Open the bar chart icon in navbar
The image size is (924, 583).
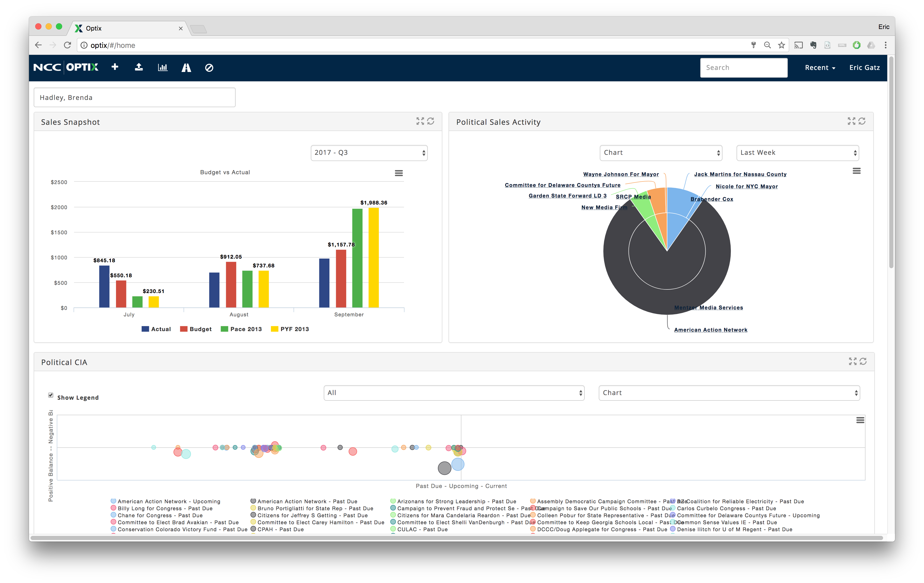click(163, 68)
